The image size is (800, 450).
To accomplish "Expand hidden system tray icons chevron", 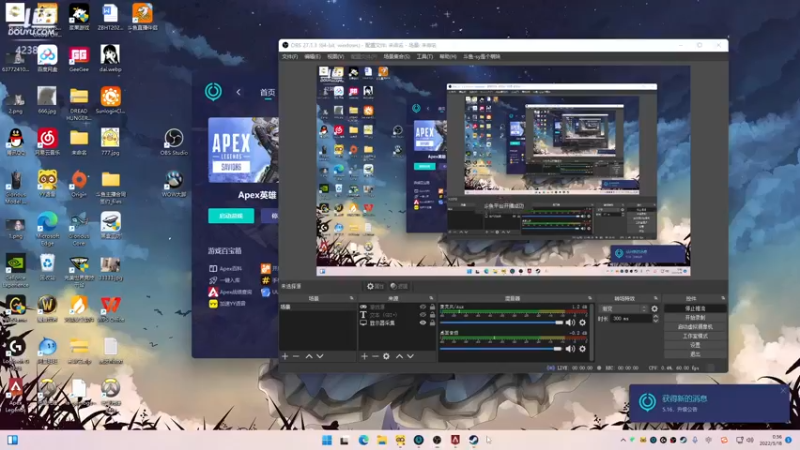I will pyautogui.click(x=623, y=440).
